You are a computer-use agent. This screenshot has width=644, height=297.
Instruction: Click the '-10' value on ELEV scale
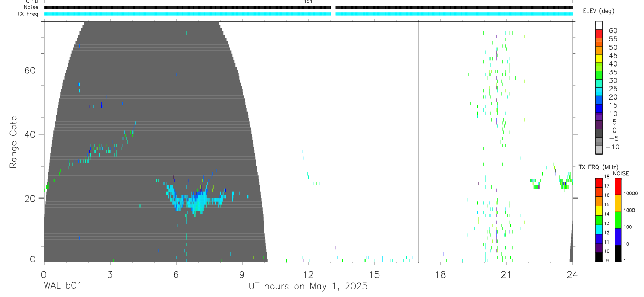tap(612, 147)
